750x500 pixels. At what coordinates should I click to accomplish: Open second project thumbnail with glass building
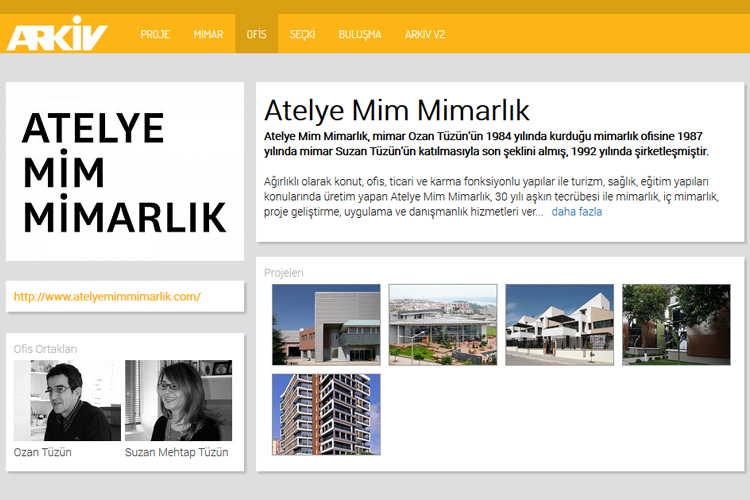click(x=442, y=324)
